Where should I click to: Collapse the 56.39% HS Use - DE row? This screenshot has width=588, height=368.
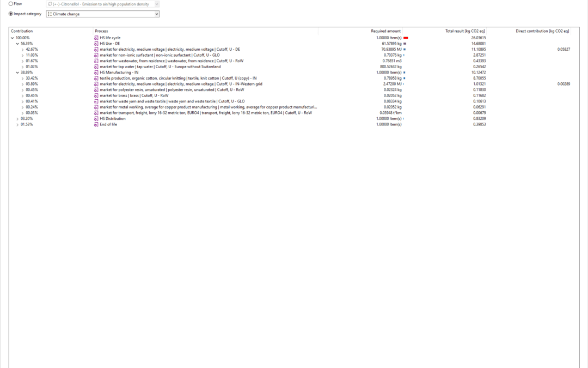click(17, 44)
